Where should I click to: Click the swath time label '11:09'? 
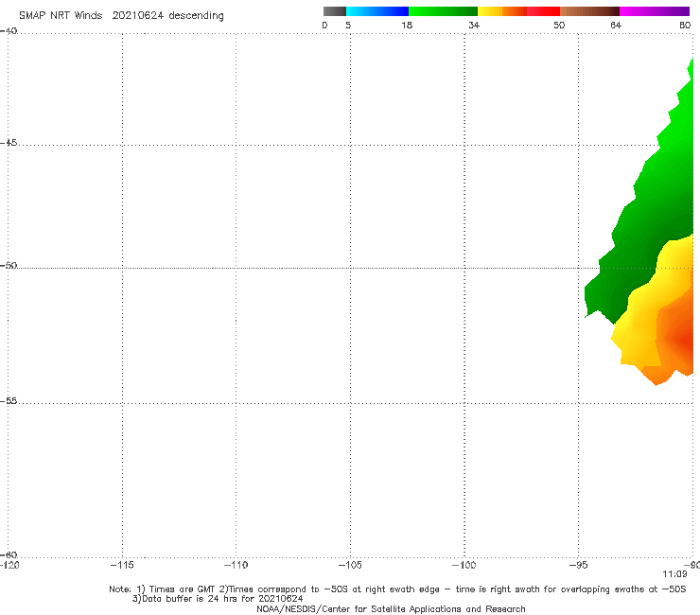coord(674,574)
